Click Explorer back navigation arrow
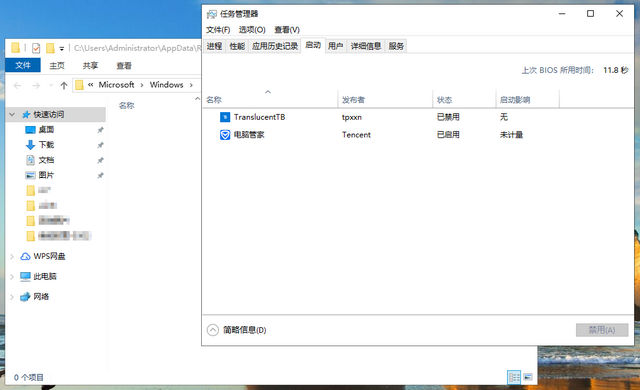 coord(17,85)
